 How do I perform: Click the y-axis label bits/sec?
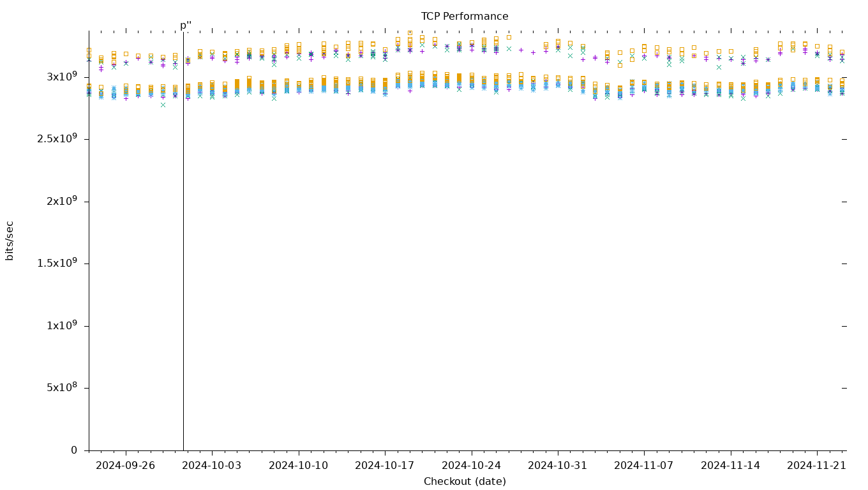[x=10, y=241]
